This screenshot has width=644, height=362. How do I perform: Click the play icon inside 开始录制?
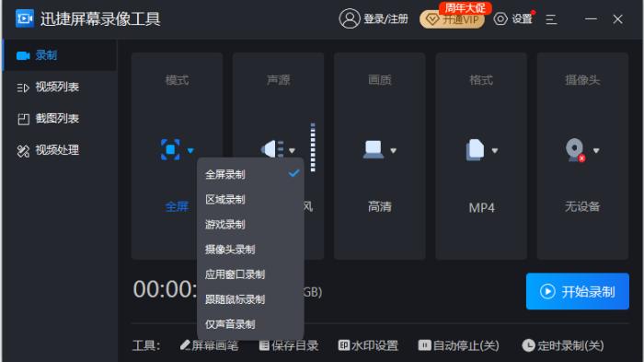pos(547,291)
